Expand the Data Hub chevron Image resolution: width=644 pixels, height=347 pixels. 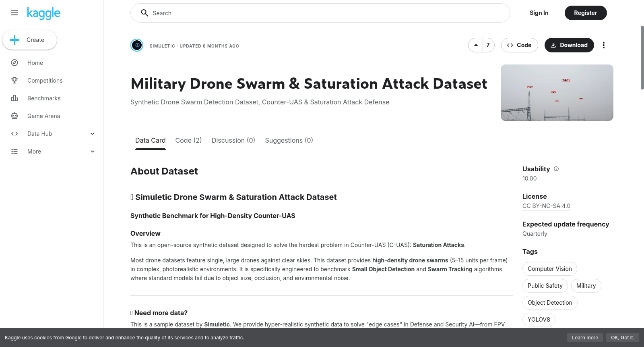coord(93,134)
